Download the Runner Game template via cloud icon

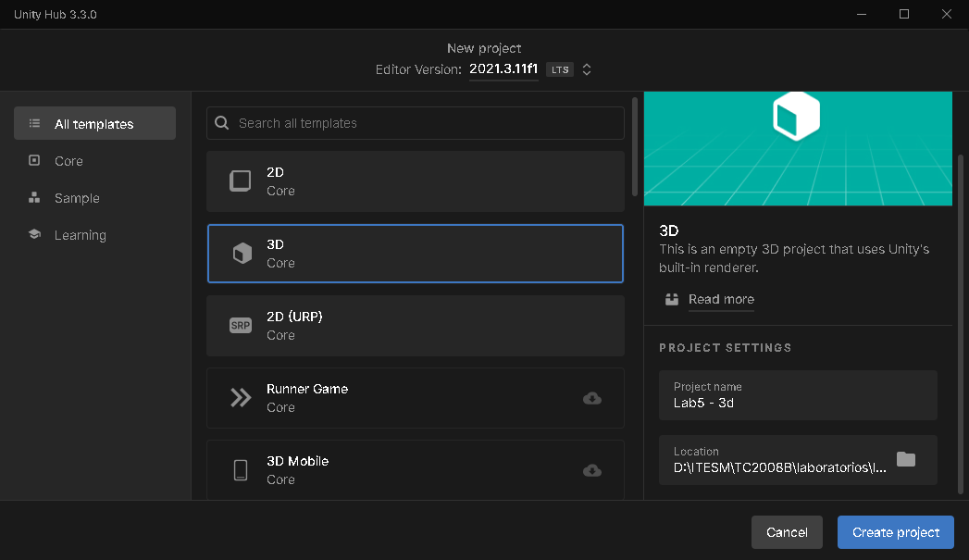(592, 398)
